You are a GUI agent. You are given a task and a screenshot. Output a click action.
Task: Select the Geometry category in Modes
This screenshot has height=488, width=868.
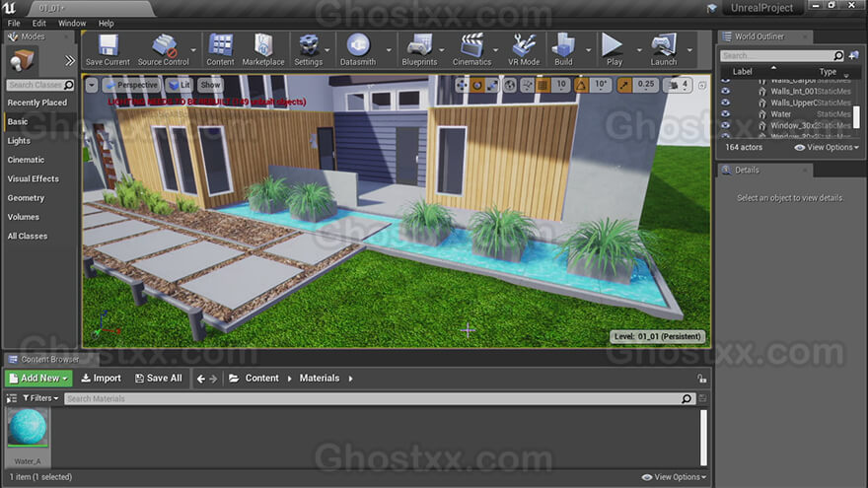click(26, 197)
